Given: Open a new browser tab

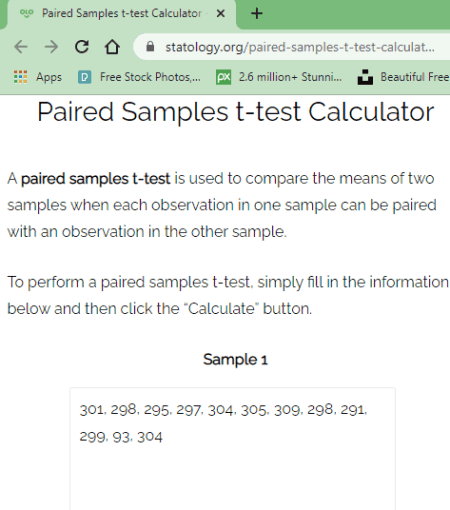Looking at the screenshot, I should [x=257, y=14].
